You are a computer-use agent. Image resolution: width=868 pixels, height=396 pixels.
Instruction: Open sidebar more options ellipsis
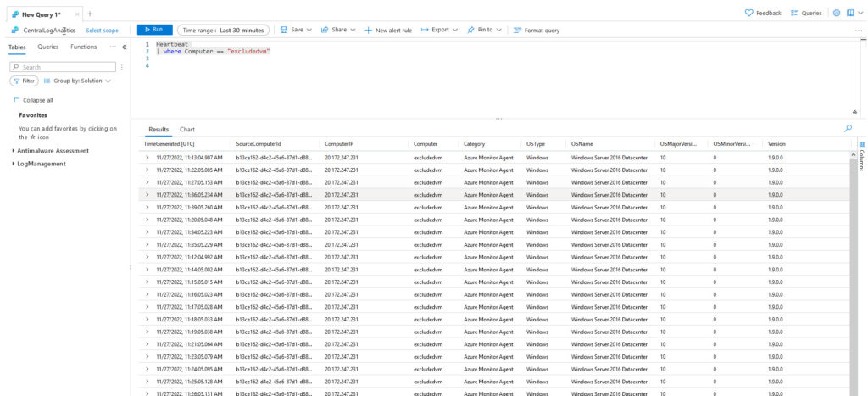point(113,47)
